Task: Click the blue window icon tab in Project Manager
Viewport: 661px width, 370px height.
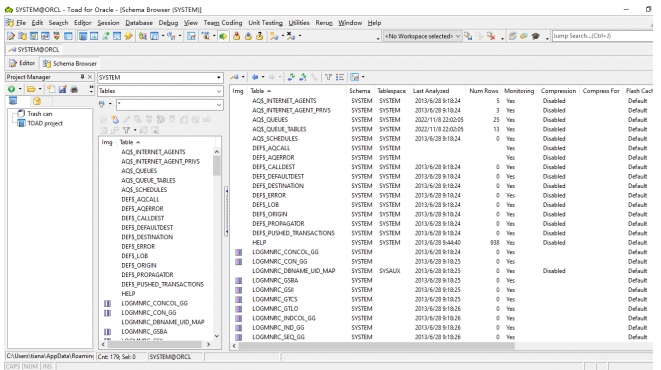Action: [13, 101]
